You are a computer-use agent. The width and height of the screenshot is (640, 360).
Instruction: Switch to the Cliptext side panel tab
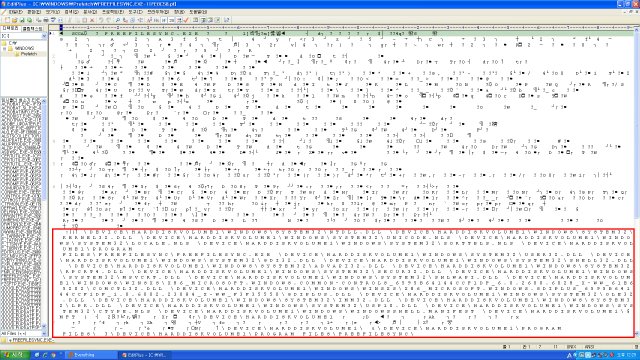click(32, 29)
